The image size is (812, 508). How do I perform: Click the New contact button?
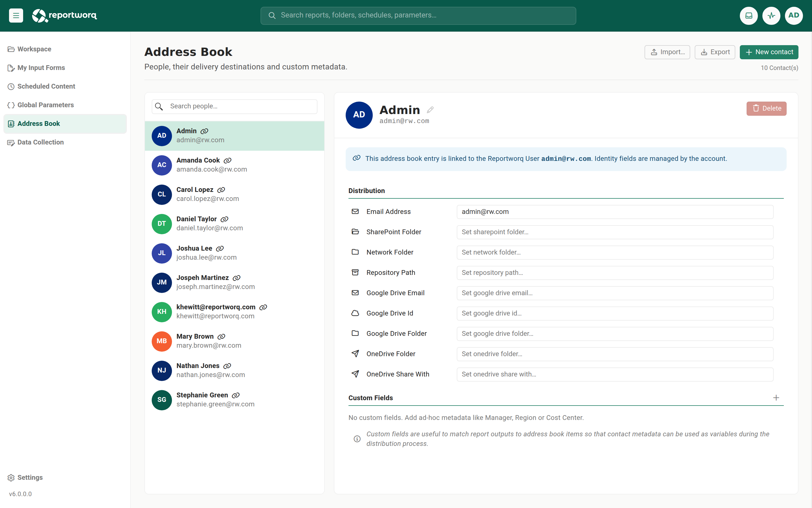[769, 52]
